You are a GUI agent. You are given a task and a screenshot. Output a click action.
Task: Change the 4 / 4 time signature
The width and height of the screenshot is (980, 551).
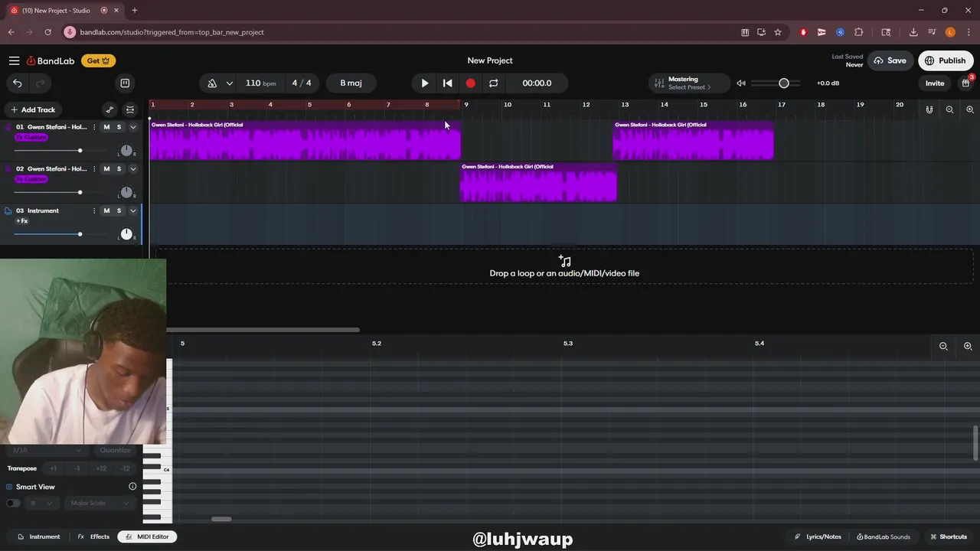302,83
